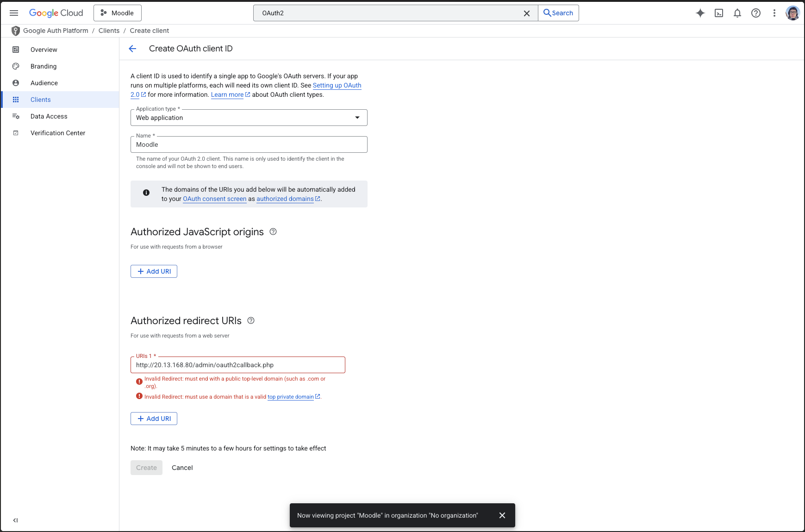Click the Cancel button
This screenshot has height=532, width=805.
(182, 468)
